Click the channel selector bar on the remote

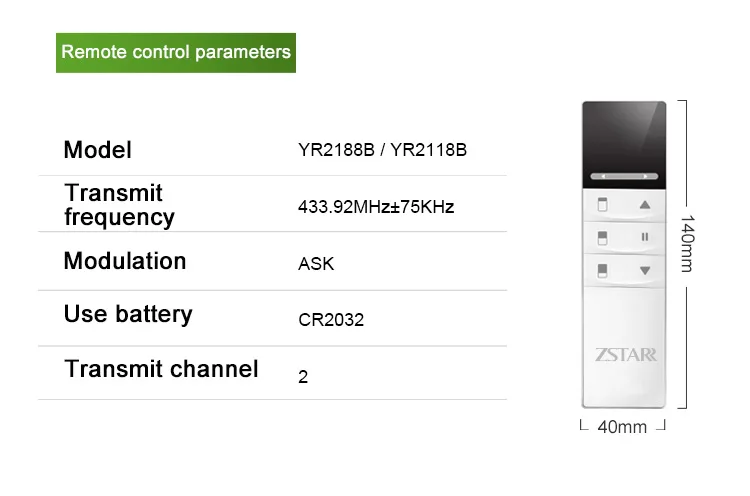625,176
